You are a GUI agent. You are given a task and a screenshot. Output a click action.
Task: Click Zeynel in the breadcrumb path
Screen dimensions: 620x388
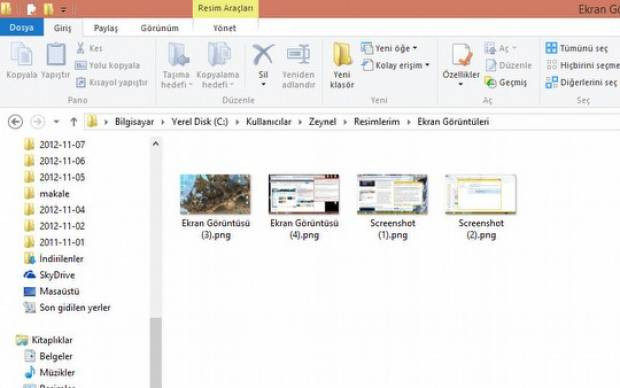322,122
